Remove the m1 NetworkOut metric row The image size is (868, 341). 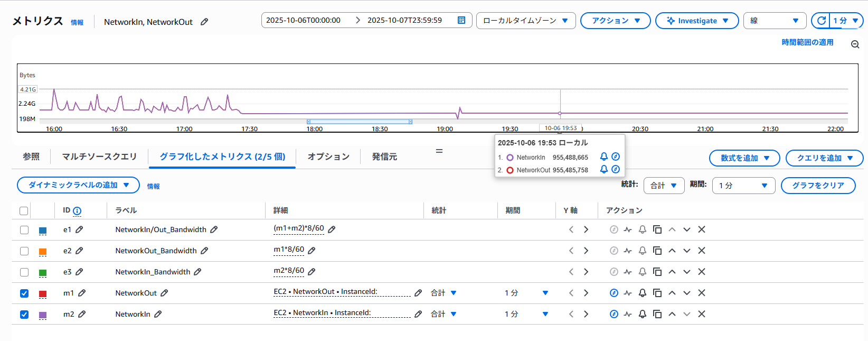pyautogui.click(x=701, y=293)
